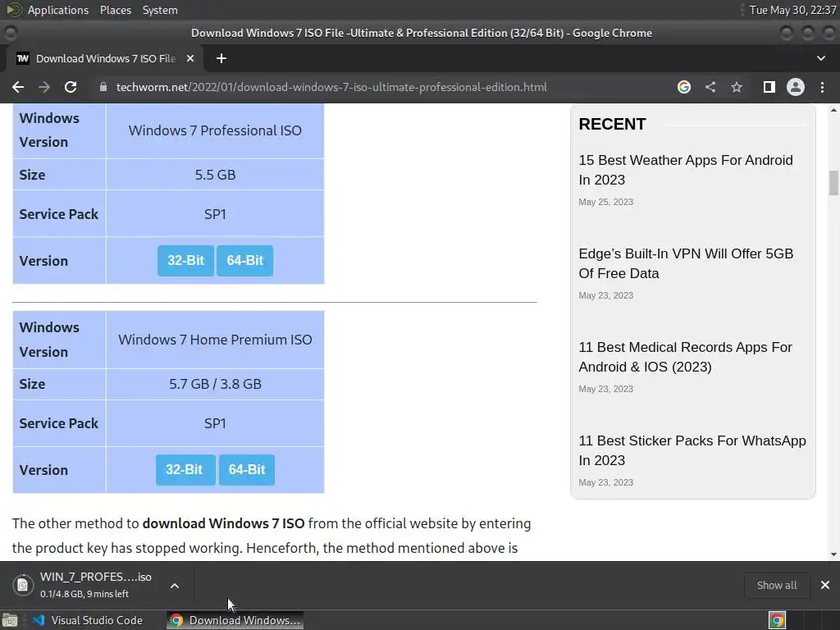Bookmark this page with the star
Image resolution: width=840 pixels, height=630 pixels.
737,87
